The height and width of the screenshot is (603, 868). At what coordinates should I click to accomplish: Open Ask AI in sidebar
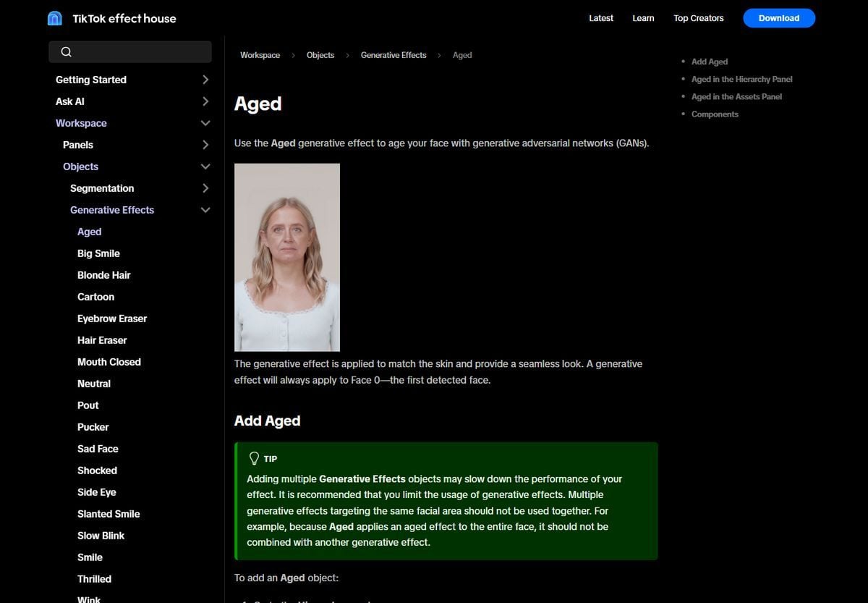click(70, 101)
